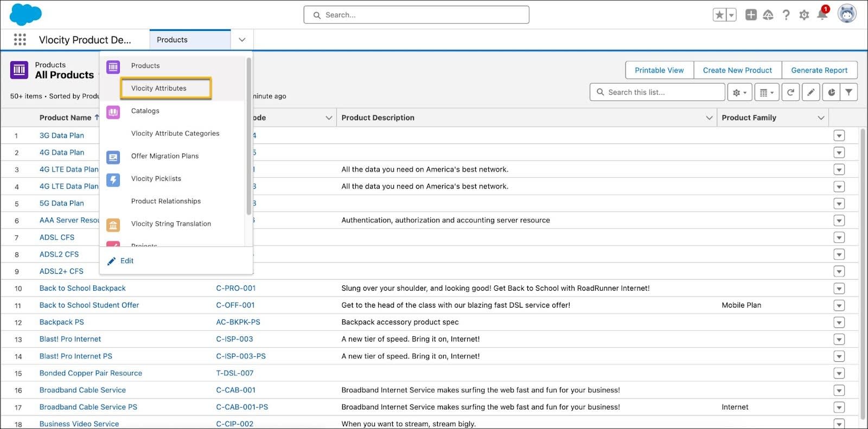Open row actions dropdown for Back to School Backpack
This screenshot has width=868, height=429.
839,289
